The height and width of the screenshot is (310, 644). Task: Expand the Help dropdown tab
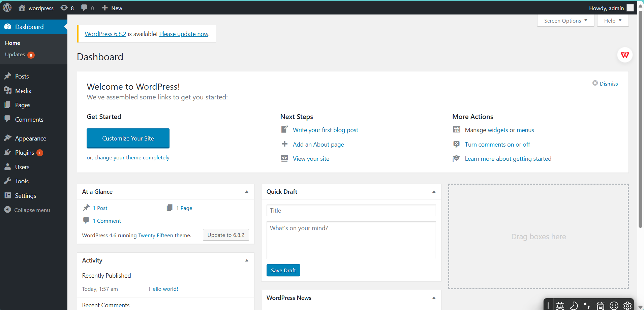click(613, 21)
